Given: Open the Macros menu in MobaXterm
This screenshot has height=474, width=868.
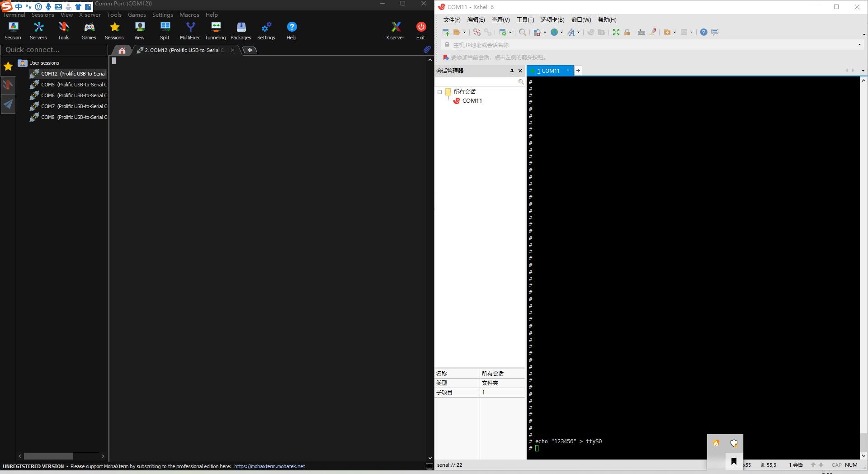Looking at the screenshot, I should (x=189, y=14).
